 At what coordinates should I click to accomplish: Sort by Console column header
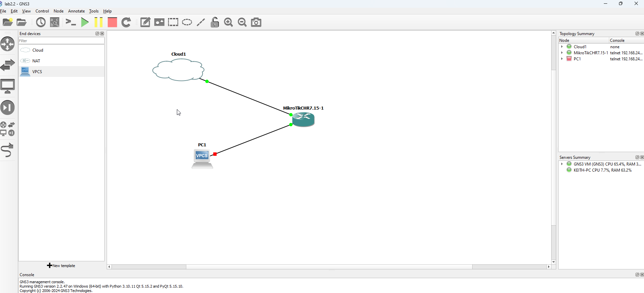pos(626,40)
